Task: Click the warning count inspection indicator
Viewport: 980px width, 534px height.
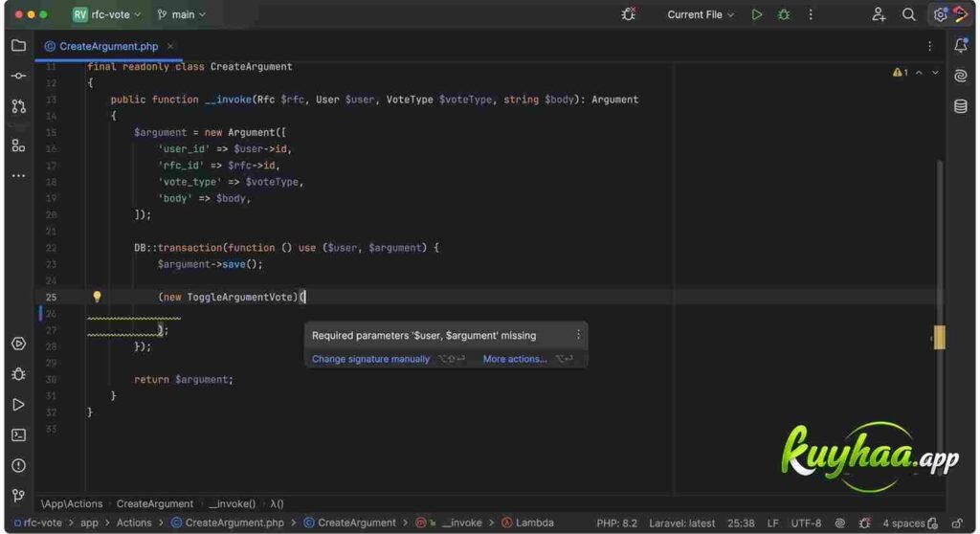Action: coord(900,73)
